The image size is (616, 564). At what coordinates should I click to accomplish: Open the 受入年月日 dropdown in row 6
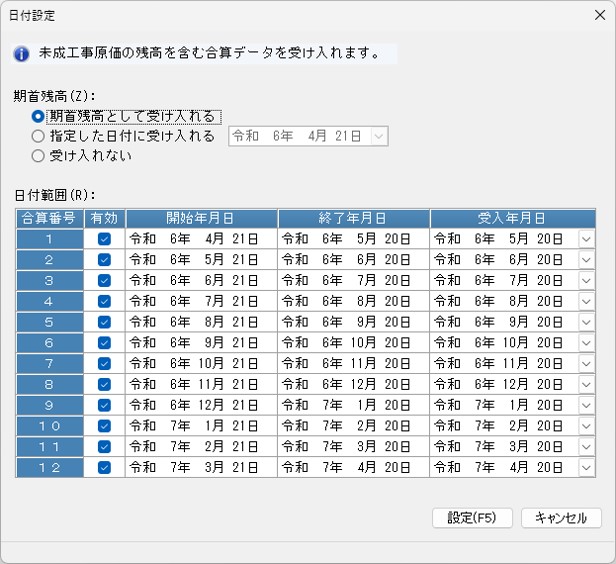[586, 343]
